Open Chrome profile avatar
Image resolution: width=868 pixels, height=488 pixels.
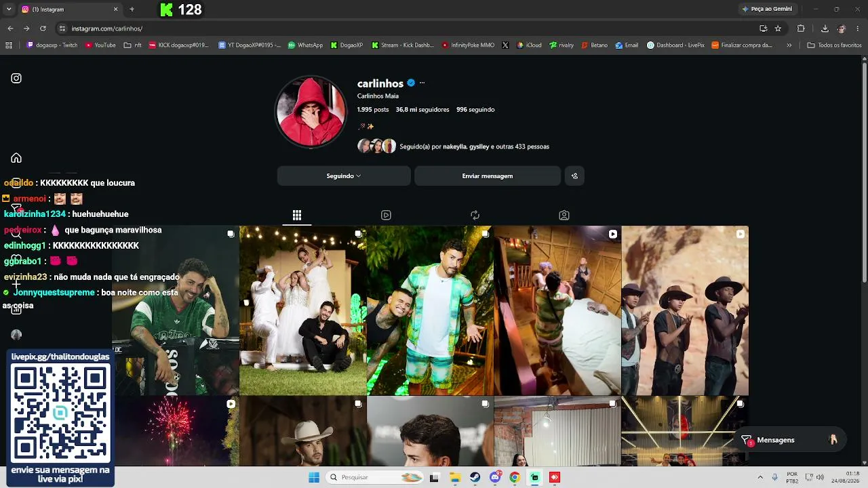click(x=842, y=28)
